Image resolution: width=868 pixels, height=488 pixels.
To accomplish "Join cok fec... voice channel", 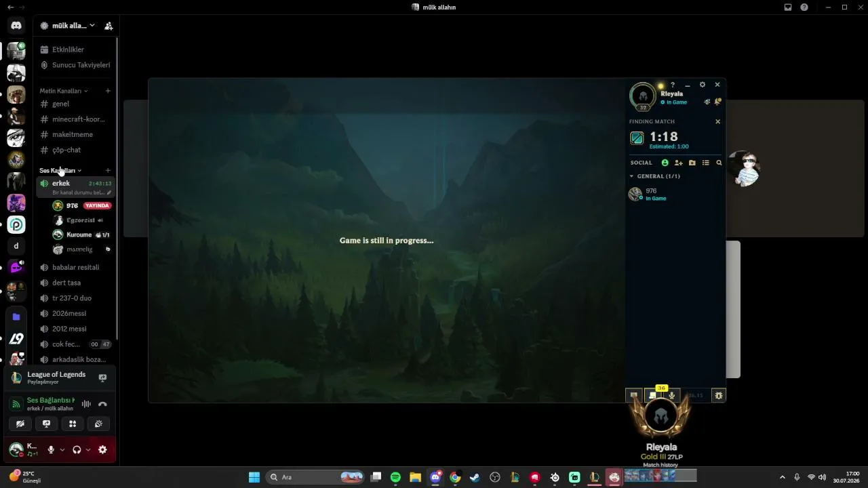I will 75,344.
